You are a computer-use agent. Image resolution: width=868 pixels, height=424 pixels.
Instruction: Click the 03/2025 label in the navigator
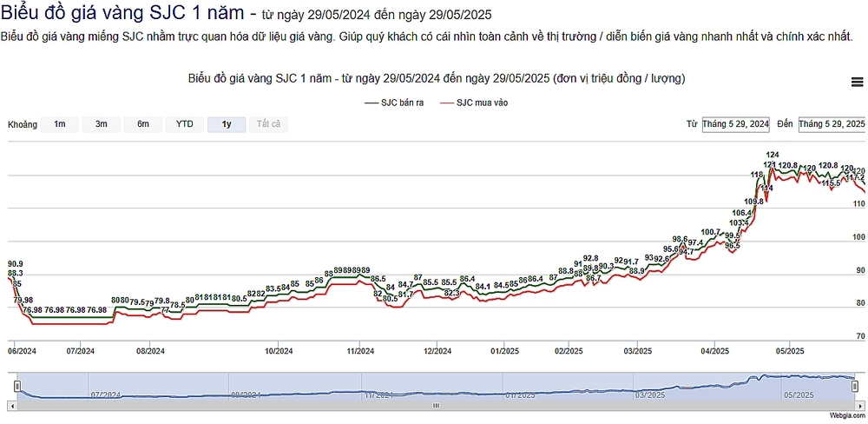[650, 395]
